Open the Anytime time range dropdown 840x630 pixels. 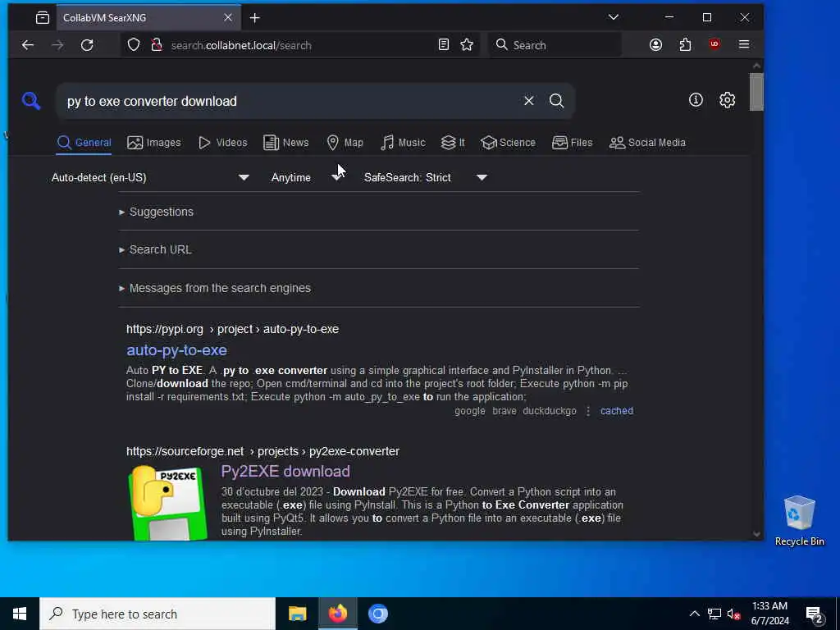(307, 177)
